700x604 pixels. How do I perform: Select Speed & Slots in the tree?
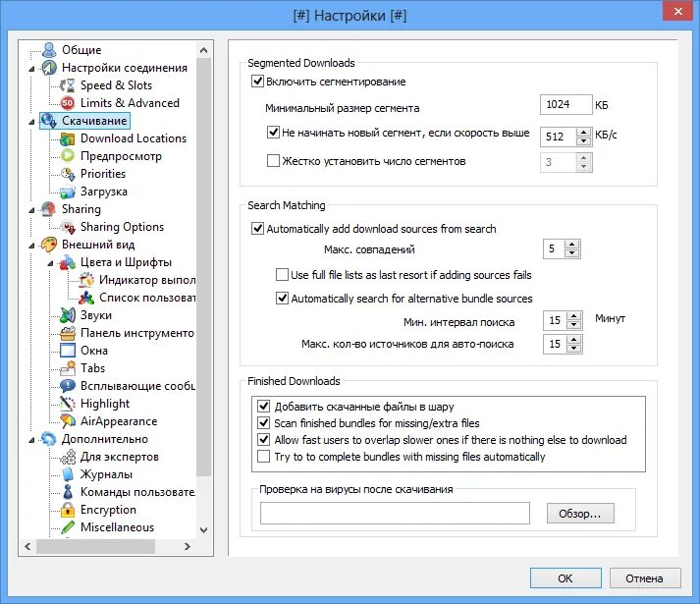pyautogui.click(x=116, y=85)
